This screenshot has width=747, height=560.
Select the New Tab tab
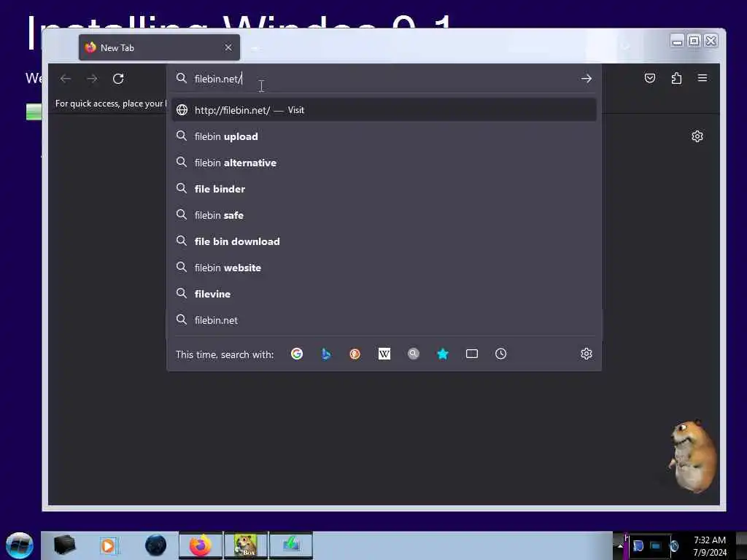pos(159,47)
